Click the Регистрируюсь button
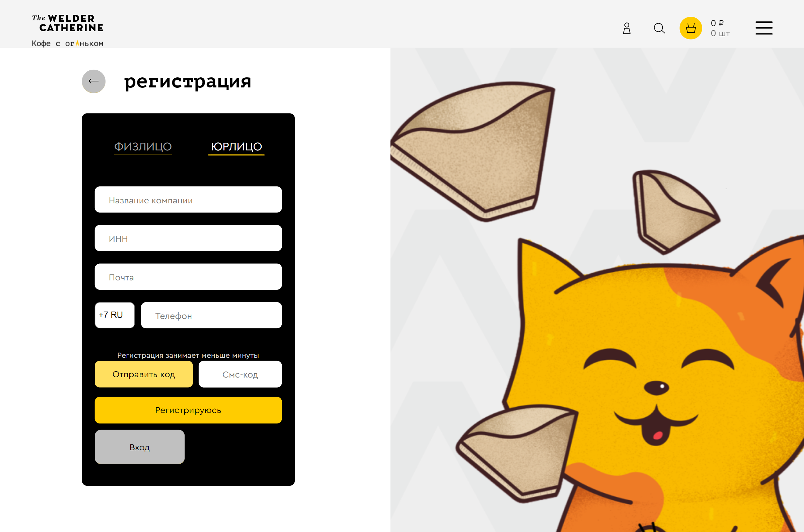The width and height of the screenshot is (804, 532). pos(188,410)
